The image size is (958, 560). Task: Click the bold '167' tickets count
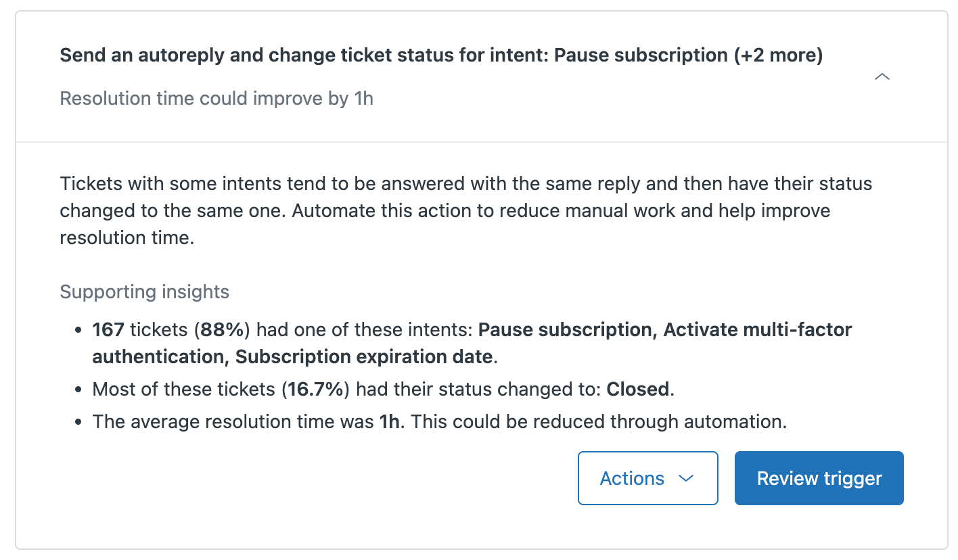108,330
